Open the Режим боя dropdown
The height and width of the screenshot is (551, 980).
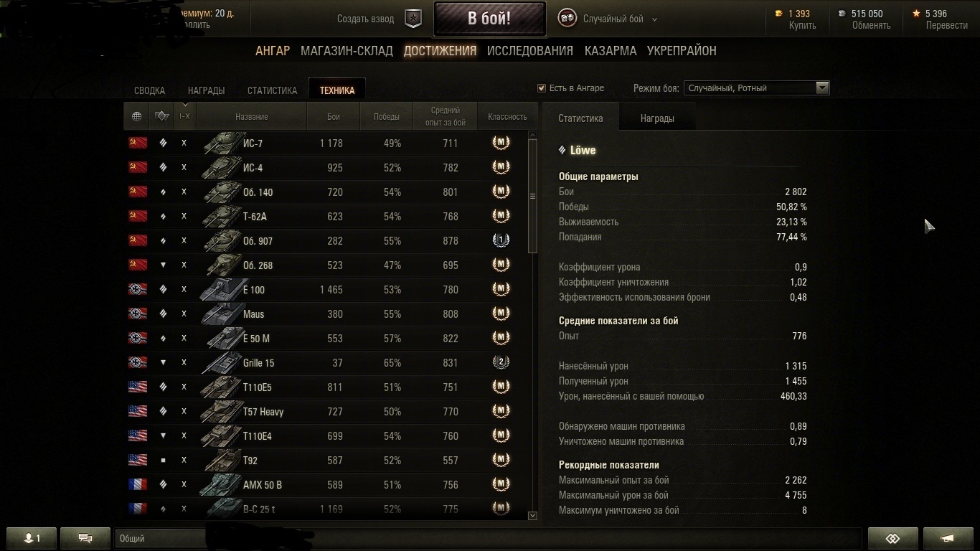tap(757, 88)
